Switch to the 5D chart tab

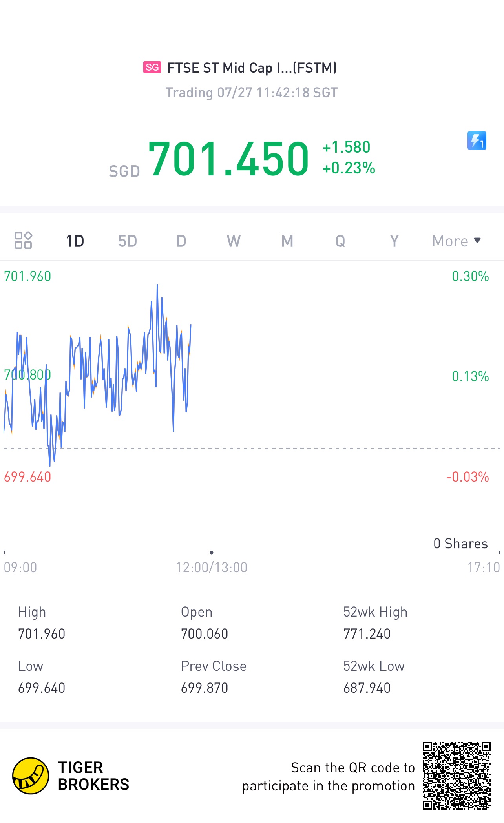click(128, 241)
